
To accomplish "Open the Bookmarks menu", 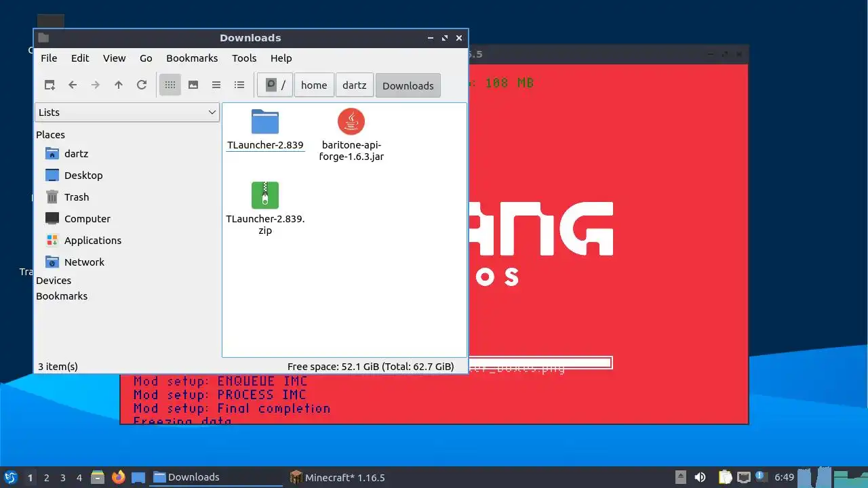I will 192,58.
